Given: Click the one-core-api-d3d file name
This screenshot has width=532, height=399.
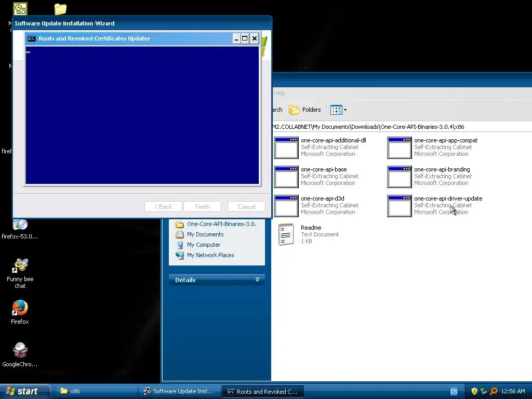Looking at the screenshot, I should [322, 198].
